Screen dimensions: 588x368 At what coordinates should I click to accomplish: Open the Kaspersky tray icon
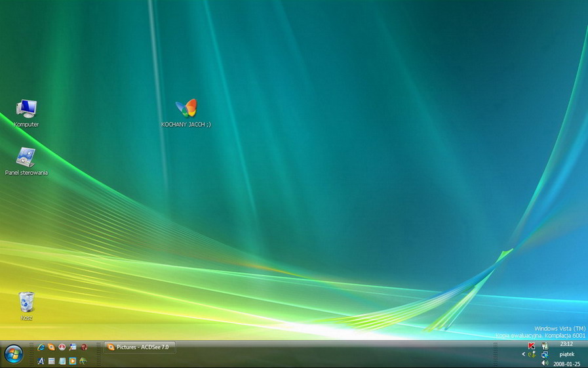(532, 346)
